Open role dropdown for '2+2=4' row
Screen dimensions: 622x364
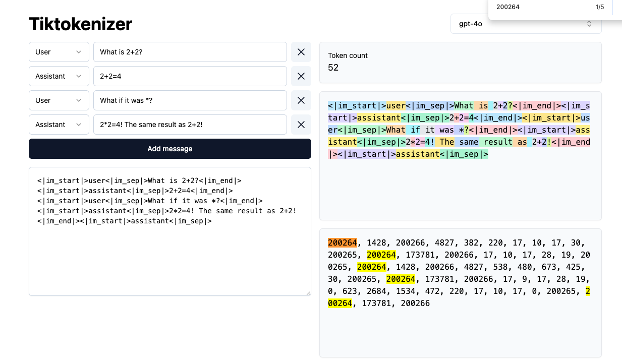pyautogui.click(x=59, y=76)
